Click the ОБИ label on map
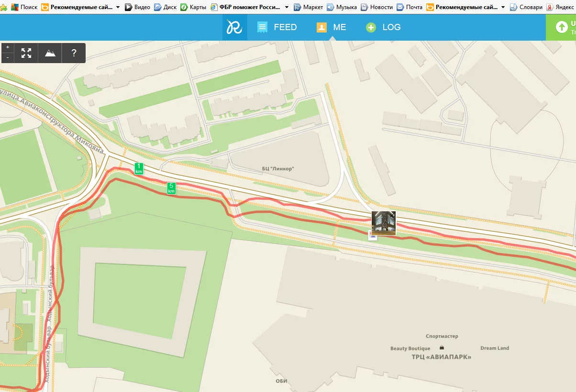Screen dimensions: 576x392 click(x=281, y=381)
